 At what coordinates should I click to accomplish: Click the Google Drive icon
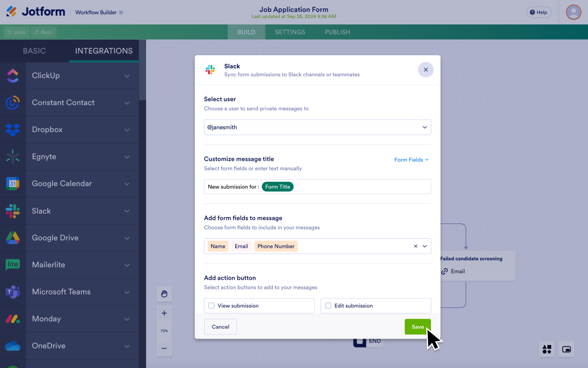click(13, 238)
